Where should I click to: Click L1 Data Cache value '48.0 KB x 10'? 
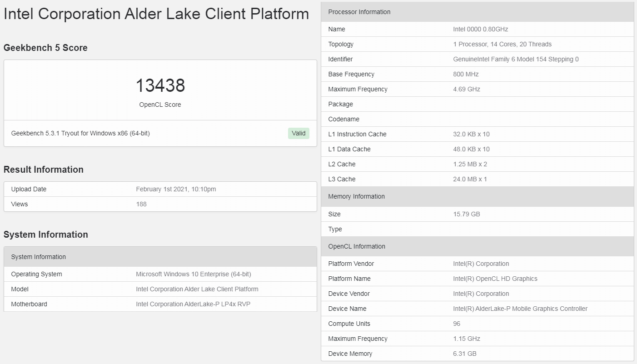coord(471,149)
